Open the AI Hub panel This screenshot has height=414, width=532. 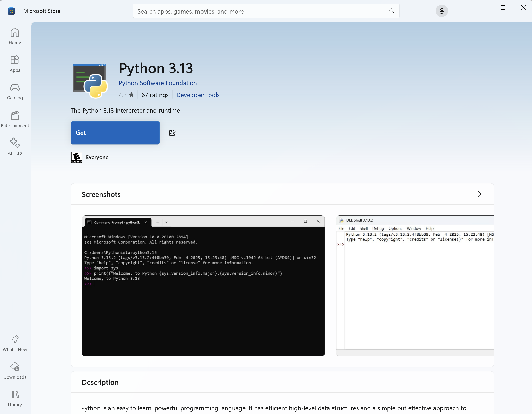tap(15, 146)
